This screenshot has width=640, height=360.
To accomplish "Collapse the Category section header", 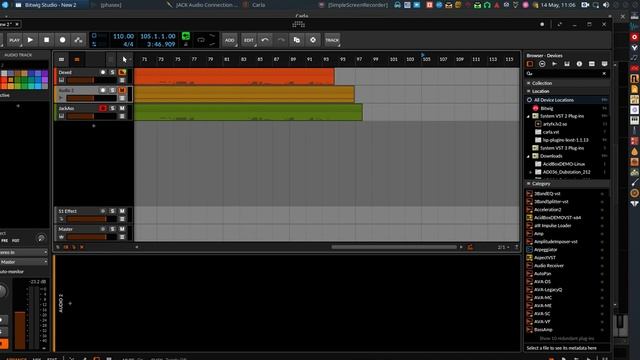I will [567, 184].
